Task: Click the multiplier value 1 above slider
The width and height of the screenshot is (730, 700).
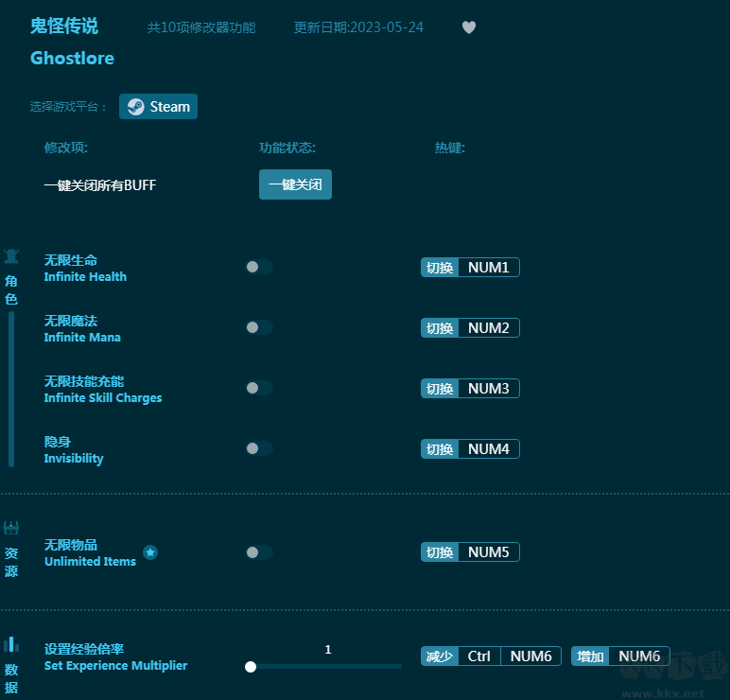Action: pos(328,649)
